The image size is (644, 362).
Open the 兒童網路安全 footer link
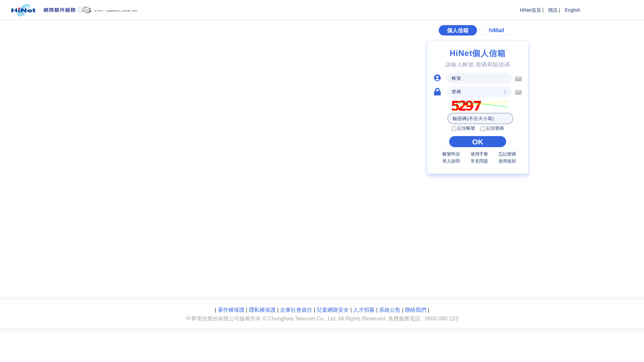[x=332, y=310]
